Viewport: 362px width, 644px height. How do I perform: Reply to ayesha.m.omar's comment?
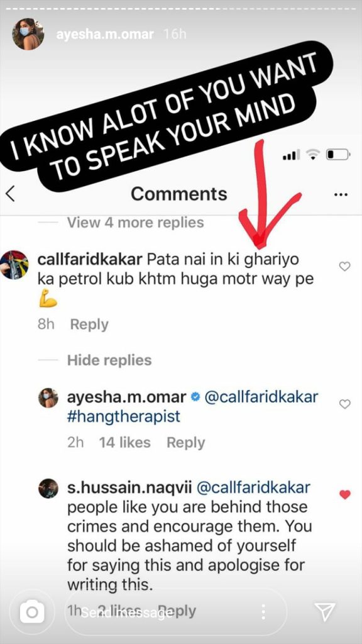[x=185, y=442]
